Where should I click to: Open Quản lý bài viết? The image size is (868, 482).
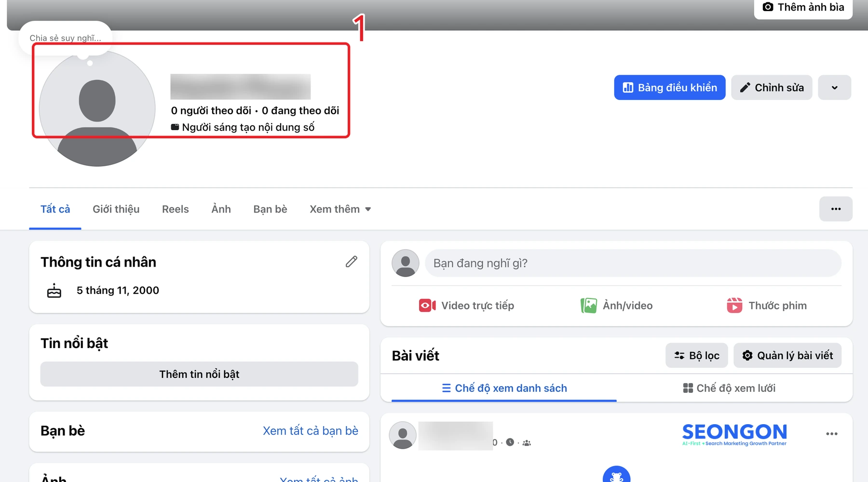tap(787, 355)
